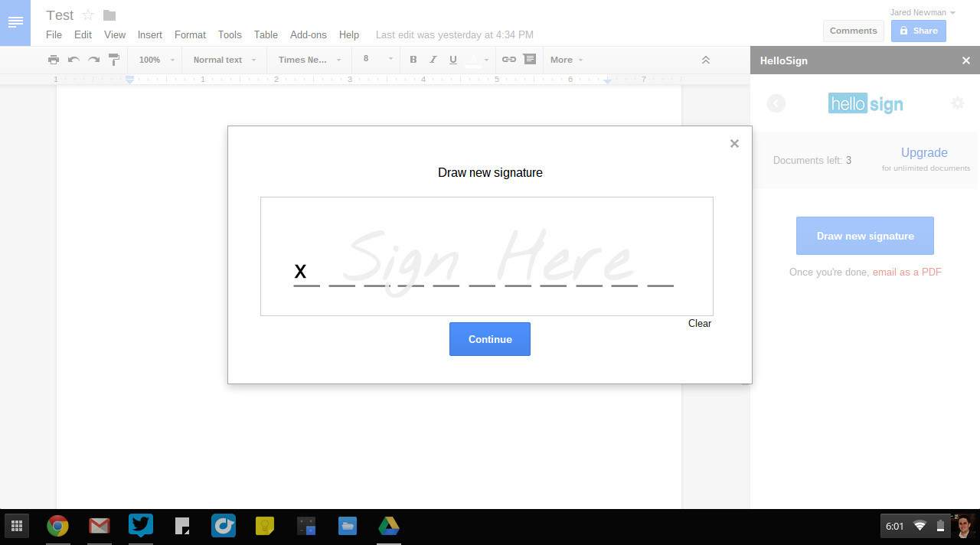Click the insert link icon
Screen dimensions: 980x545
[x=508, y=60]
